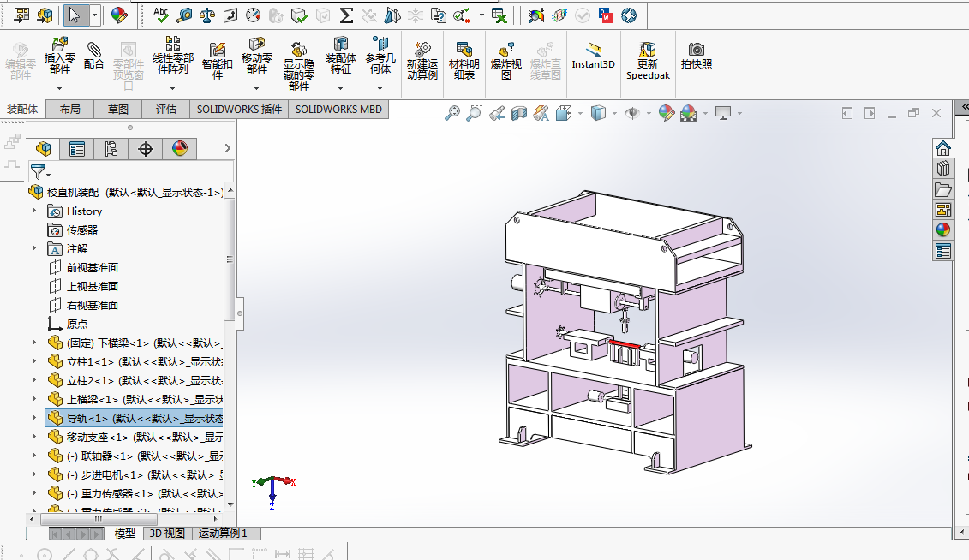Screen dimensions: 969x560
Task: Click Reference Geometry (参考几何体) icon
Action: 380,44
